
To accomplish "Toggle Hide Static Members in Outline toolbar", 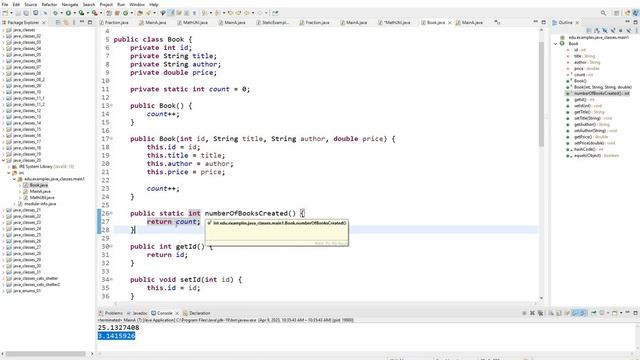I will coord(613,30).
